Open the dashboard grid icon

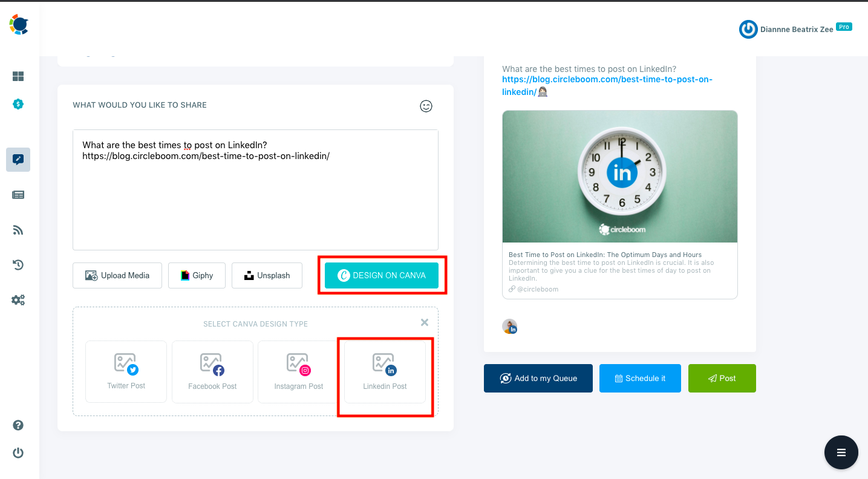pos(18,76)
